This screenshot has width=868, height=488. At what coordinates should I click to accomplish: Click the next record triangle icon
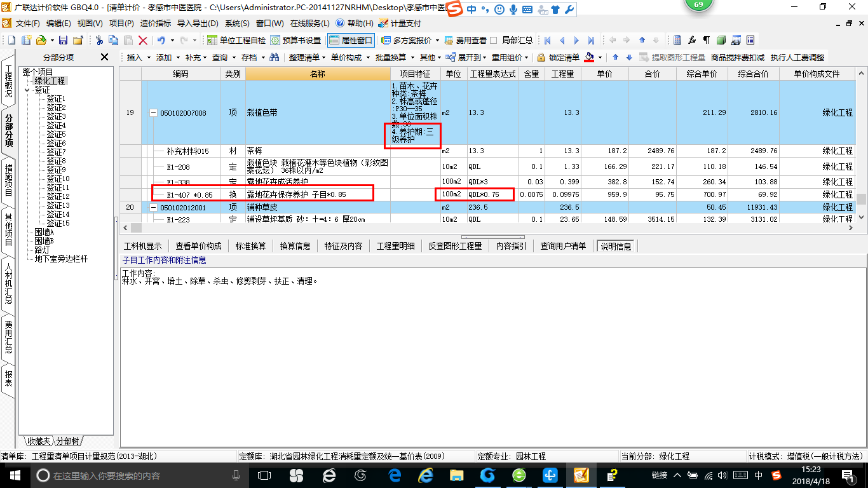pyautogui.click(x=576, y=40)
